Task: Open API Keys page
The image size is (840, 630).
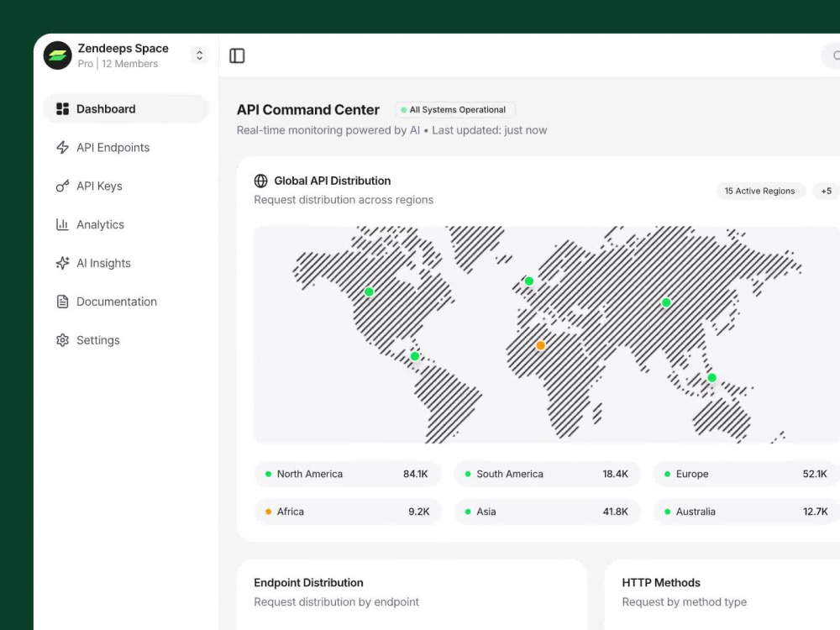Action: point(126,186)
